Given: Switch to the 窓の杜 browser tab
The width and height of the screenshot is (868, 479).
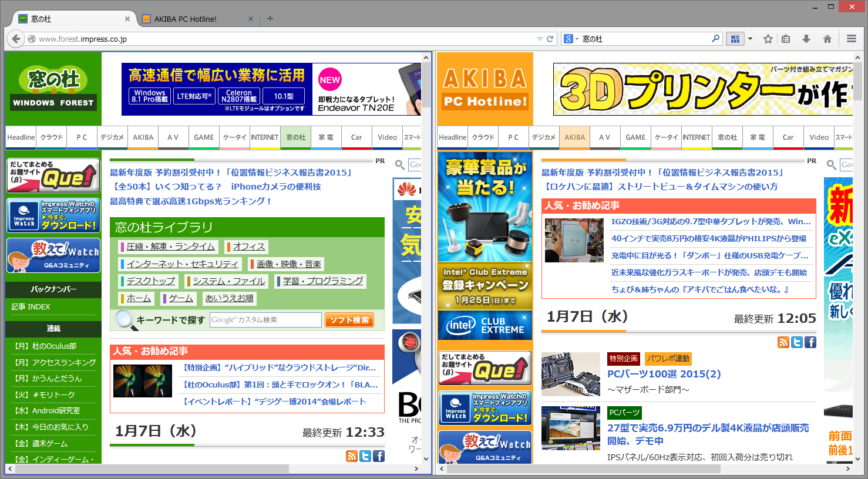Looking at the screenshot, I should click(x=74, y=19).
